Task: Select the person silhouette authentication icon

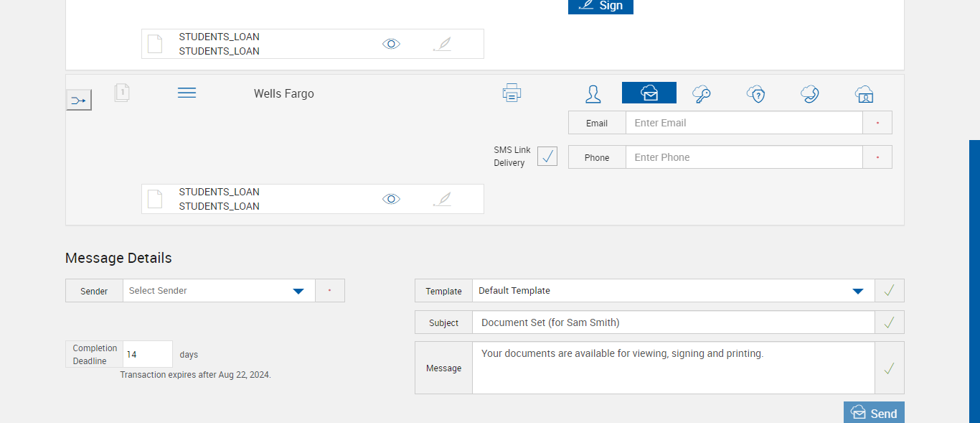Action: click(593, 94)
